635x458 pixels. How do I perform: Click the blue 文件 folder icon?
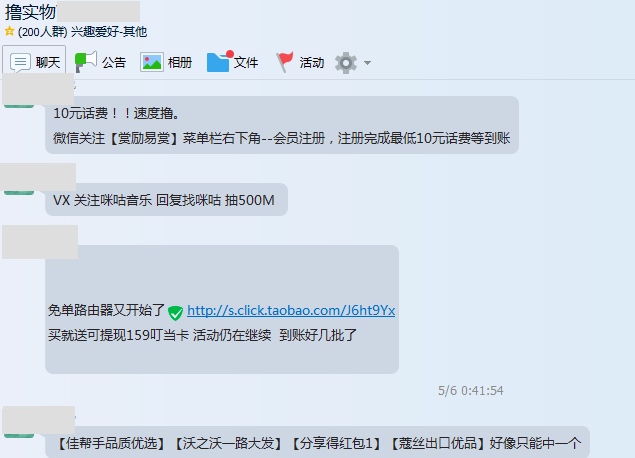pyautogui.click(x=219, y=62)
